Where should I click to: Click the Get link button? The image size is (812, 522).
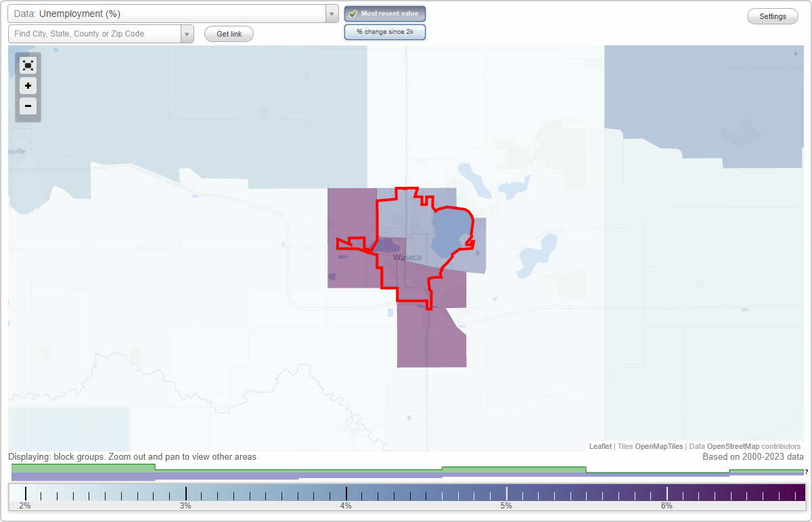[229, 34]
